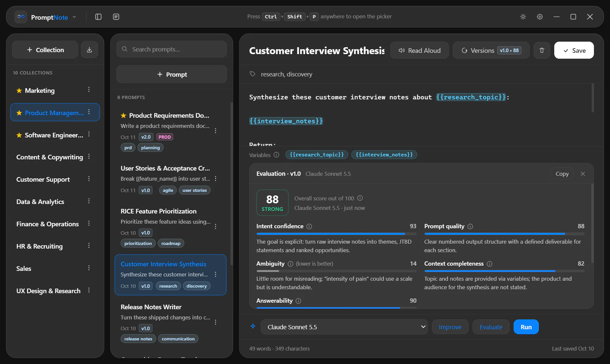Open options menu for Sales collection
This screenshot has width=610, height=364.
pyautogui.click(x=89, y=268)
